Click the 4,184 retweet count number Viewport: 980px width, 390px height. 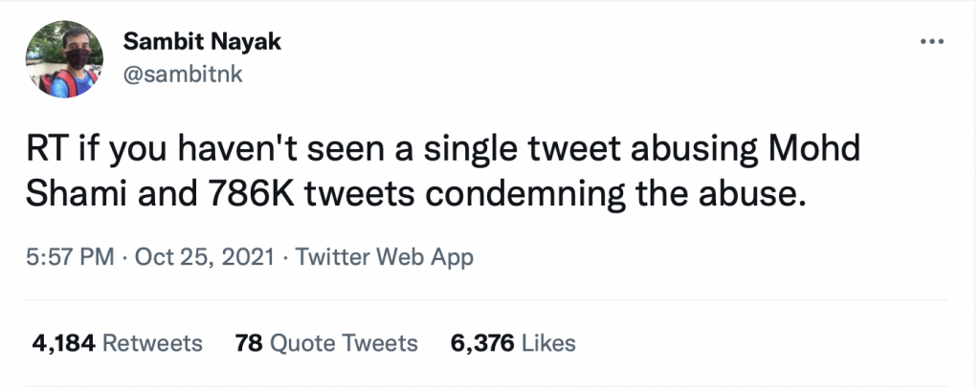[x=63, y=342]
